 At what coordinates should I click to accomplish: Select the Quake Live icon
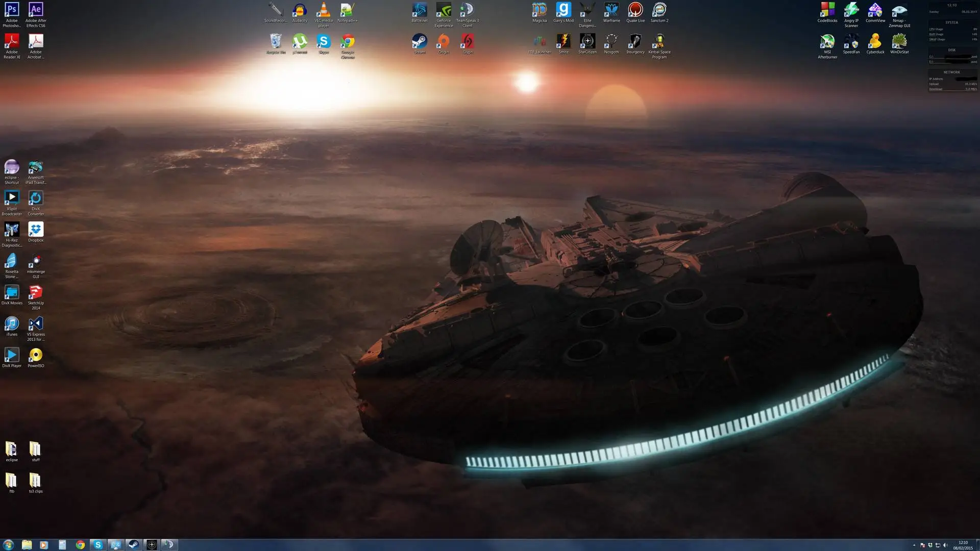click(x=635, y=13)
